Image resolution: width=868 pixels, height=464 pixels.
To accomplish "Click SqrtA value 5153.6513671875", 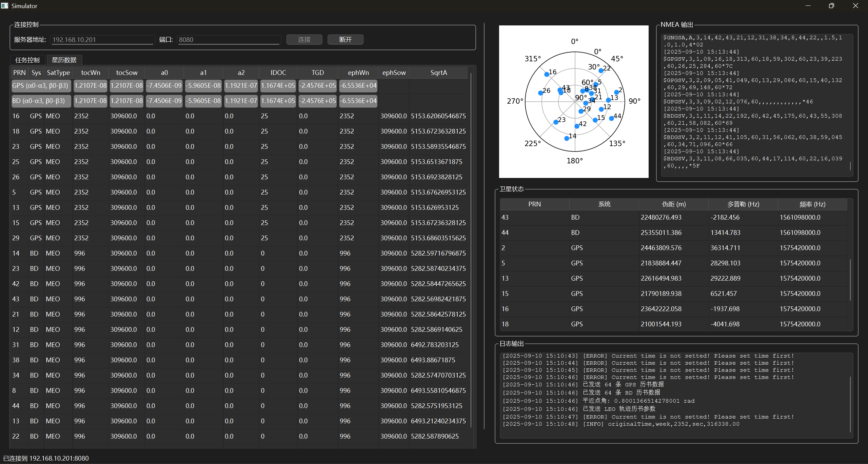I will (437, 162).
